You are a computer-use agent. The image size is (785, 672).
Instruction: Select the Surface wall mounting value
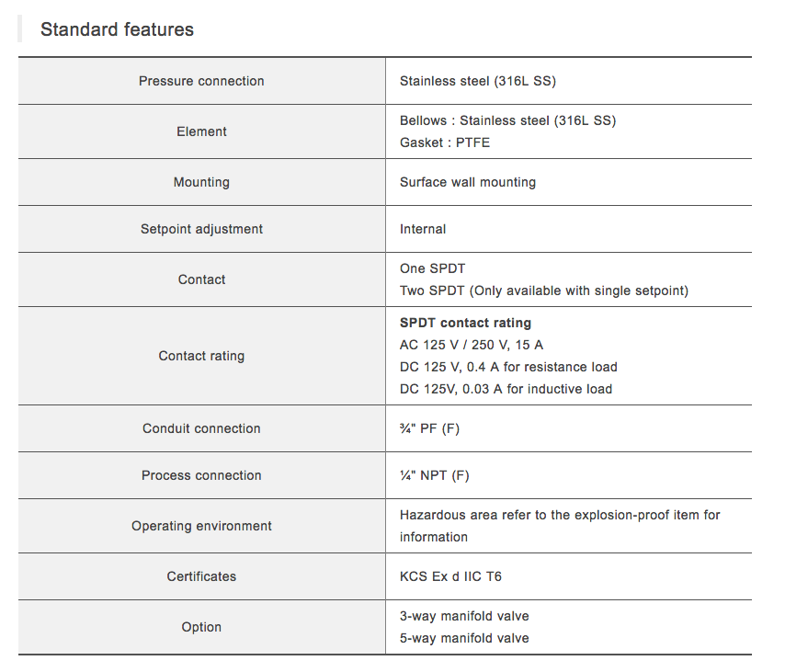467,182
